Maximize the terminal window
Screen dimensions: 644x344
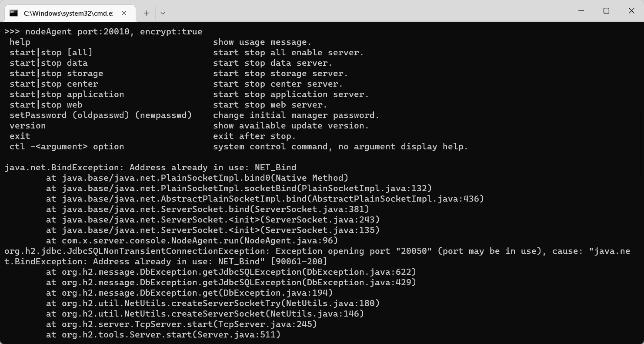pyautogui.click(x=606, y=11)
